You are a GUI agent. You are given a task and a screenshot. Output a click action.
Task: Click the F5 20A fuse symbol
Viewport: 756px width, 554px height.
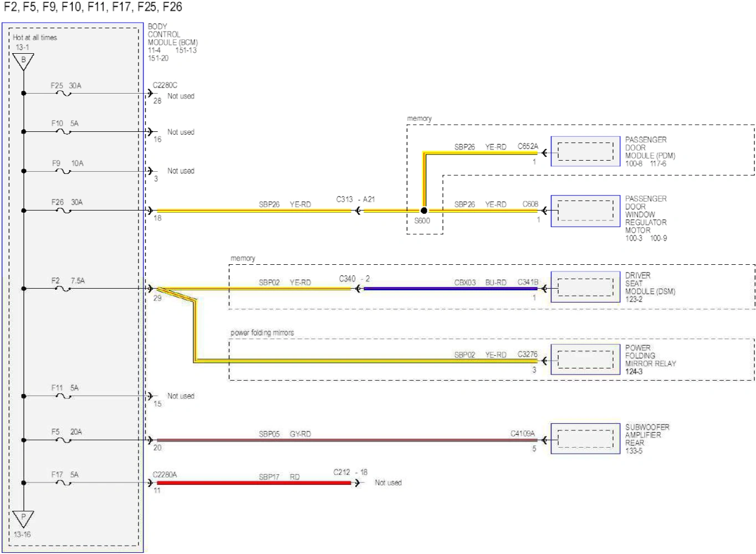(64, 440)
